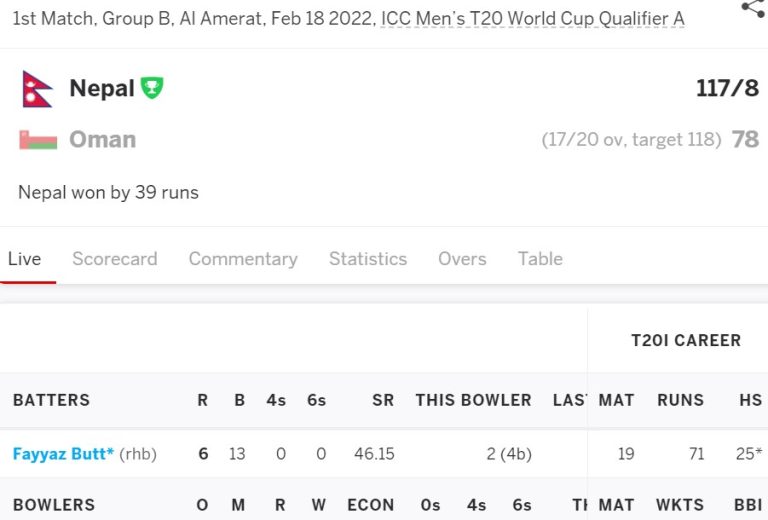Click the Nepal won by 39 runs result text
The height and width of the screenshot is (520, 768).
[108, 192]
